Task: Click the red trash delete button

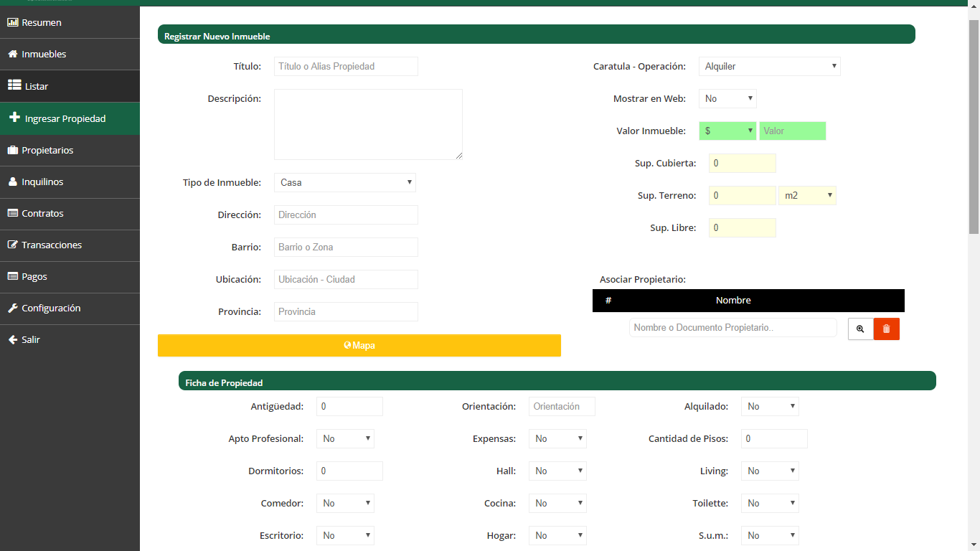Action: pyautogui.click(x=886, y=329)
